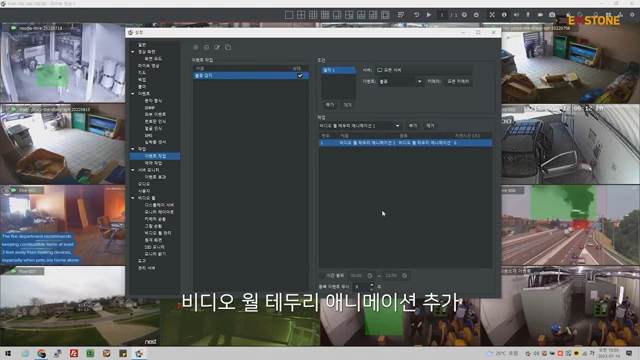Select 관리 서버 in the settings tree
The image size is (640, 360).
click(x=146, y=268)
